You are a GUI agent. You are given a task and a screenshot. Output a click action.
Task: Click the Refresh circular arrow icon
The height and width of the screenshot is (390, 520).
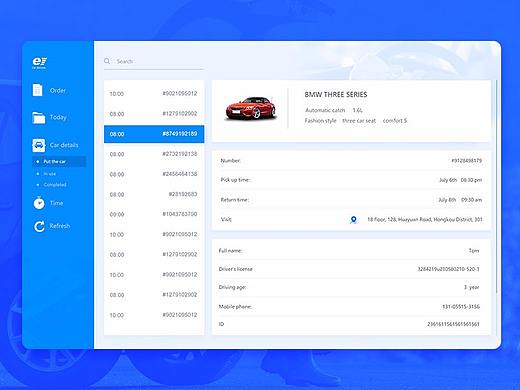pos(39,226)
